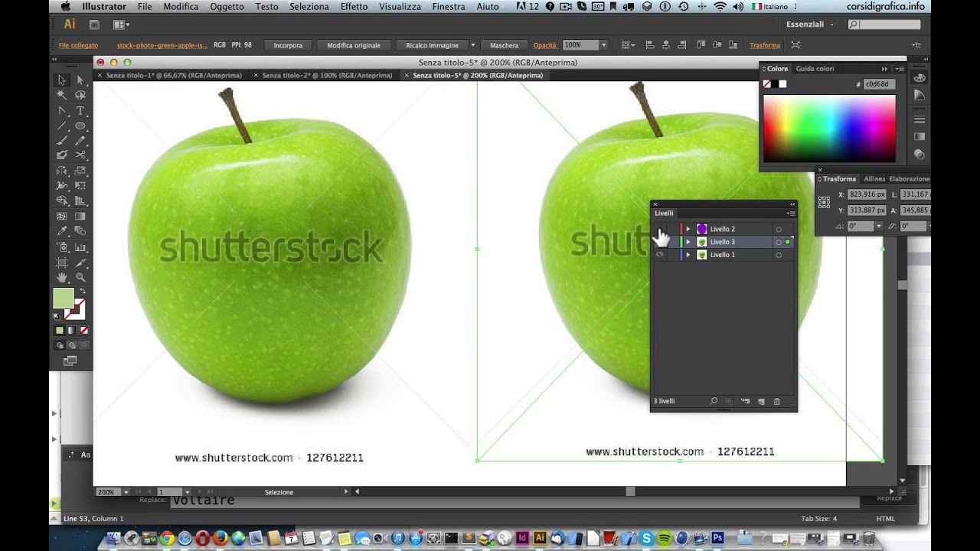
Task: Click target circle of Livello 3
Action: pyautogui.click(x=779, y=242)
